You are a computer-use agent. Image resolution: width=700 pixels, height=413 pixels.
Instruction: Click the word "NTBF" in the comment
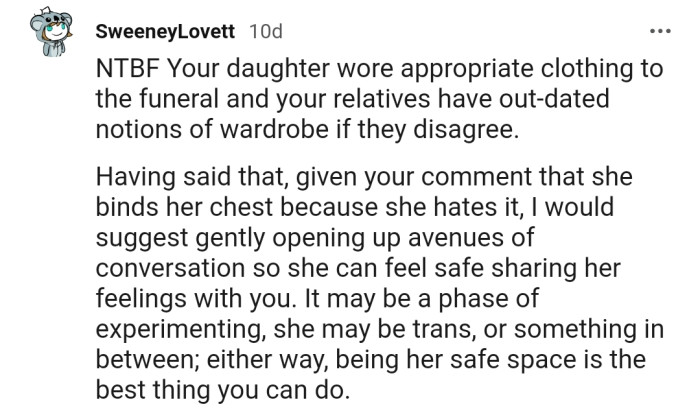[126, 73]
